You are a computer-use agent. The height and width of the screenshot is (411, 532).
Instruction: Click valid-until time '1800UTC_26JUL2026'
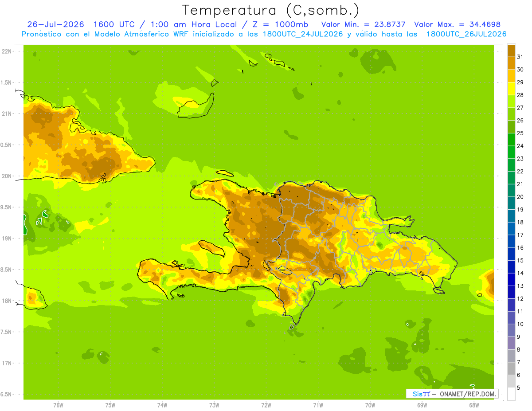click(466, 34)
